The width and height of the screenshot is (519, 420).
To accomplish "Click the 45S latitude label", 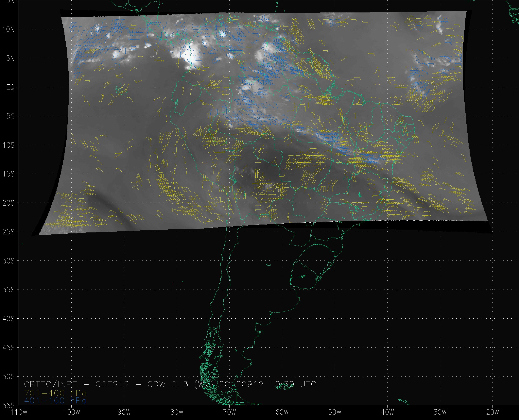I will (8, 348).
